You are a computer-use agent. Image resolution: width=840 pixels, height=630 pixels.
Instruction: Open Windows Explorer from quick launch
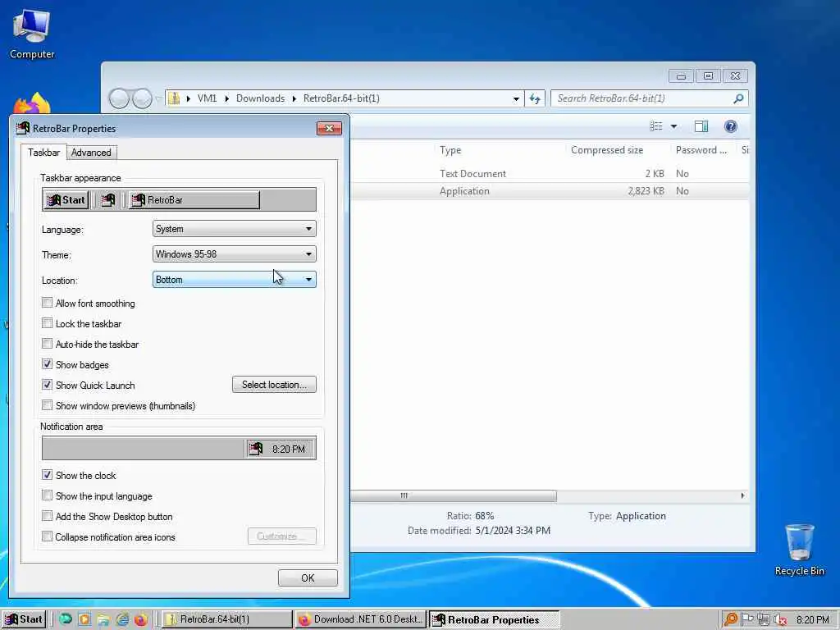103,619
